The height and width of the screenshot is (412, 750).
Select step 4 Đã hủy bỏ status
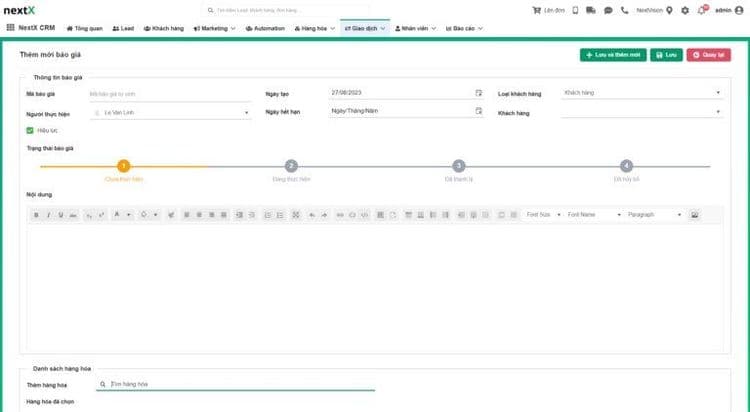(x=626, y=166)
